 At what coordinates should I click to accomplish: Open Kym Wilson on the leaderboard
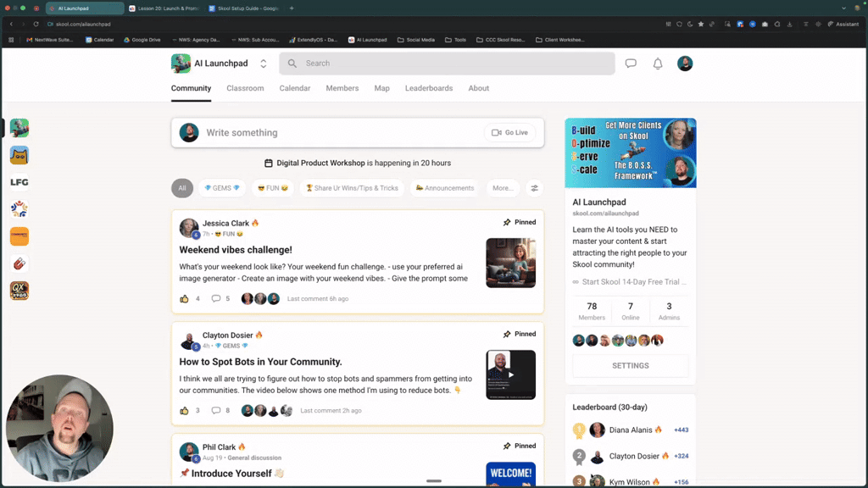tap(630, 482)
